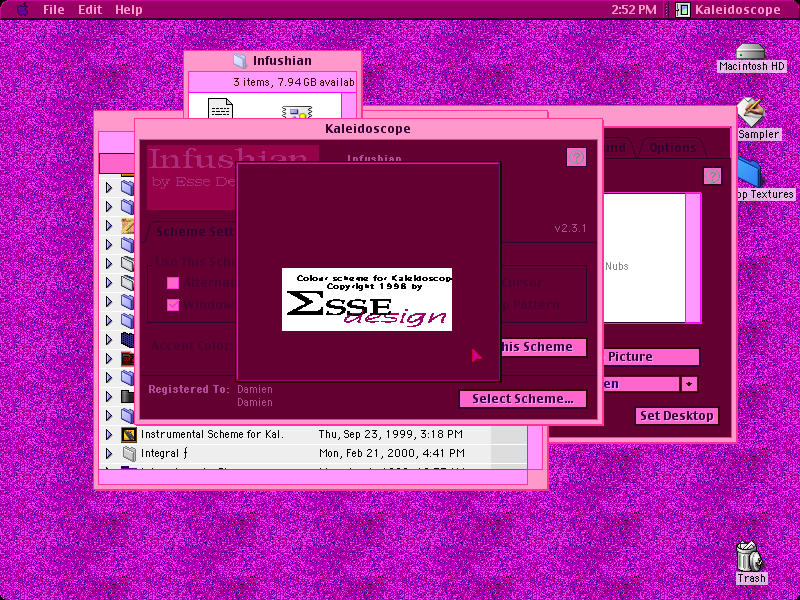Select the Scheme Settings tab
This screenshot has width=800, height=600.
(192, 232)
